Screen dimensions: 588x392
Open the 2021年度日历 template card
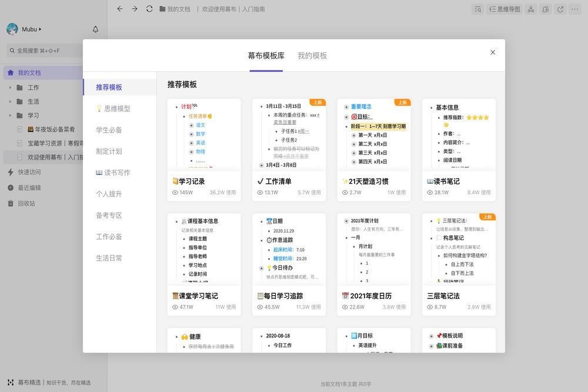point(374,265)
